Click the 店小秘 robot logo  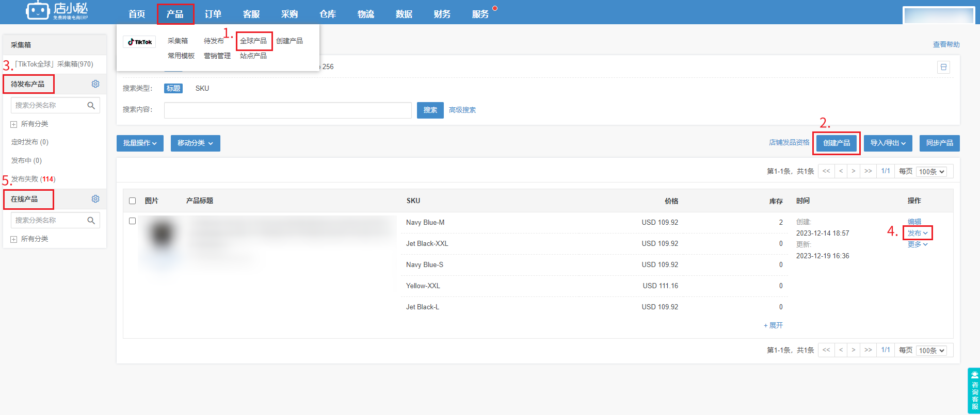point(38,11)
